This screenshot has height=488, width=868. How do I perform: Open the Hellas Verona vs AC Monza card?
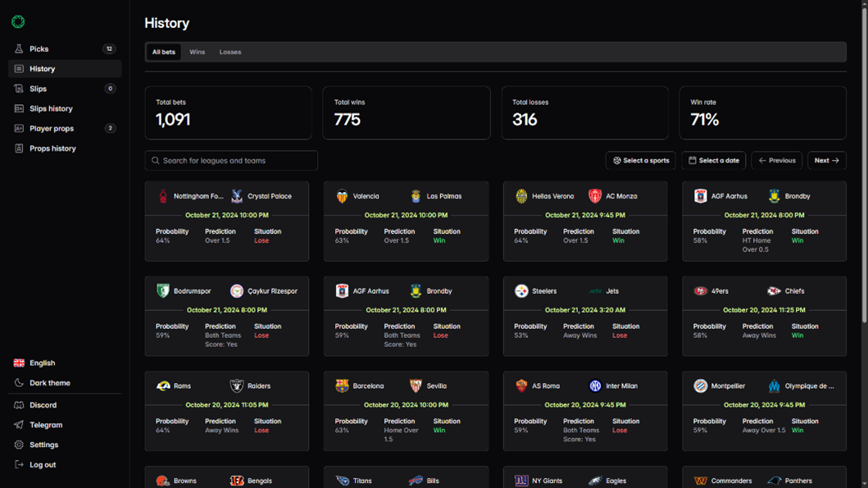pyautogui.click(x=585, y=221)
